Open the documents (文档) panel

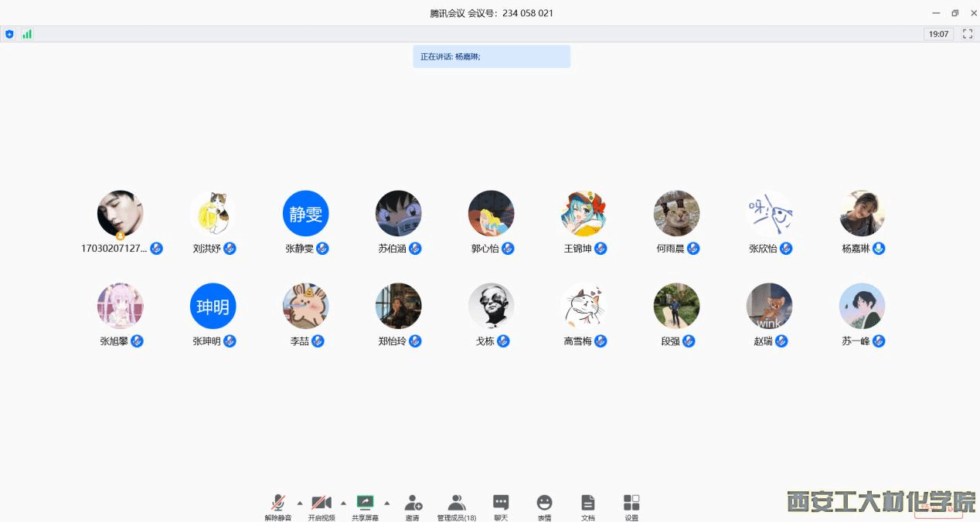588,507
